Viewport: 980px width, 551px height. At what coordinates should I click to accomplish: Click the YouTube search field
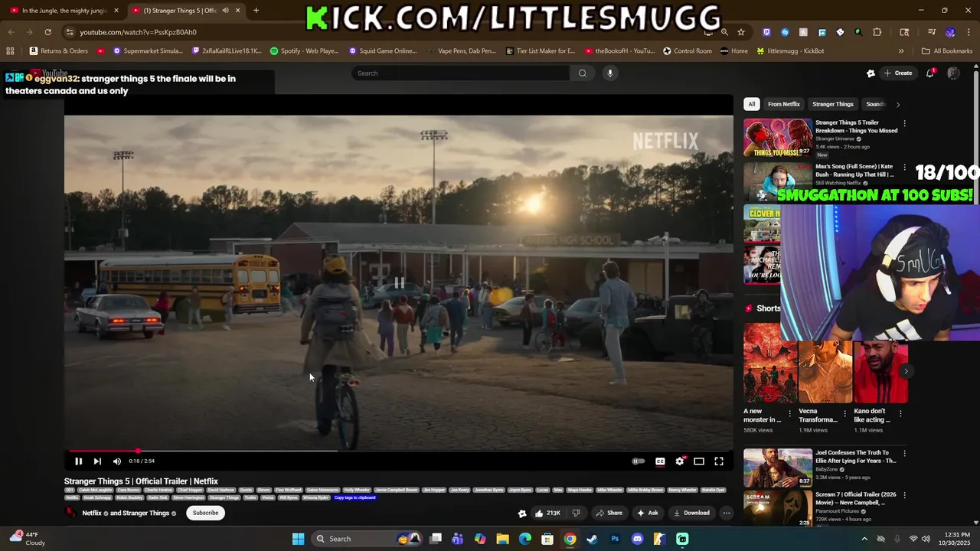click(459, 73)
